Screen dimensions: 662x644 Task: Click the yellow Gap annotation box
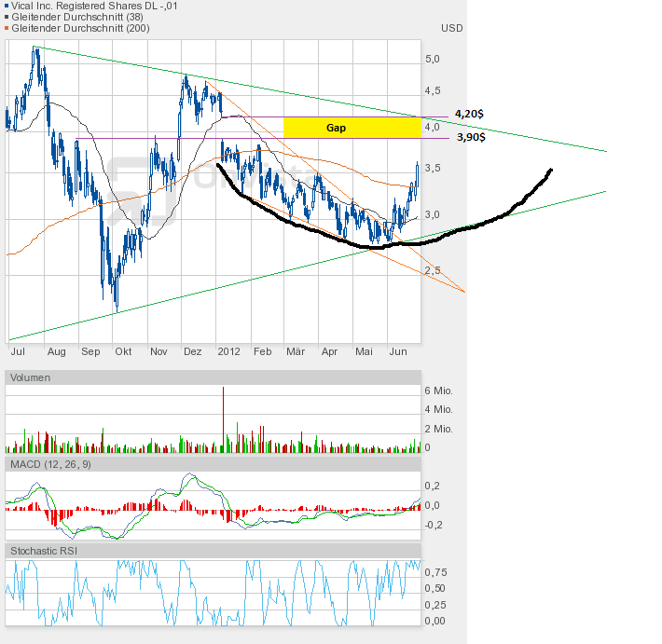pos(352,128)
